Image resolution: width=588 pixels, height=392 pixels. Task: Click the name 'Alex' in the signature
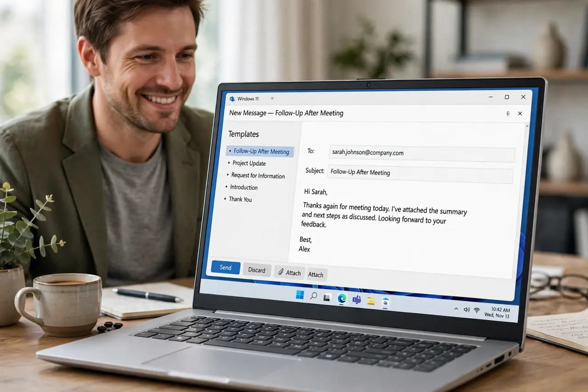pos(304,249)
